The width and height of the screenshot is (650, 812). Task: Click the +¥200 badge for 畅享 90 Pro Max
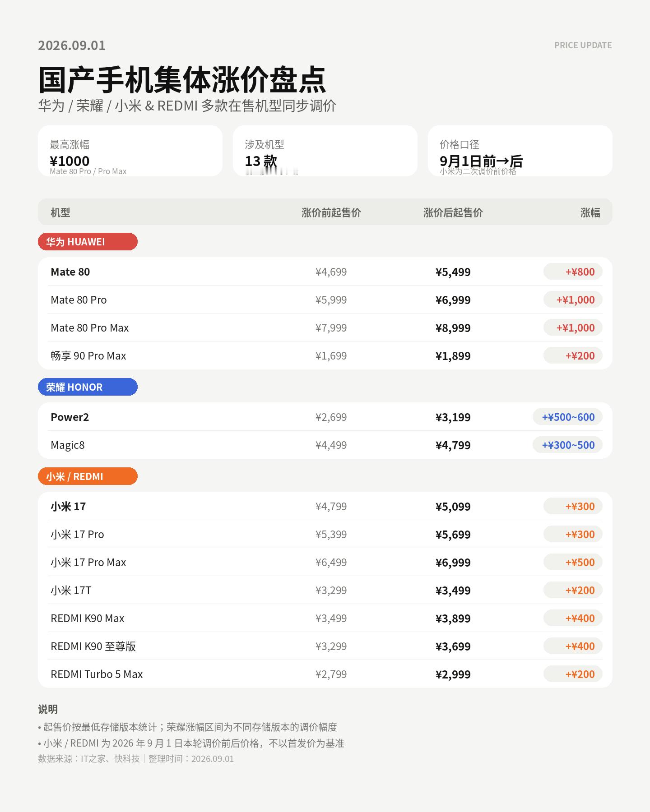[573, 356]
